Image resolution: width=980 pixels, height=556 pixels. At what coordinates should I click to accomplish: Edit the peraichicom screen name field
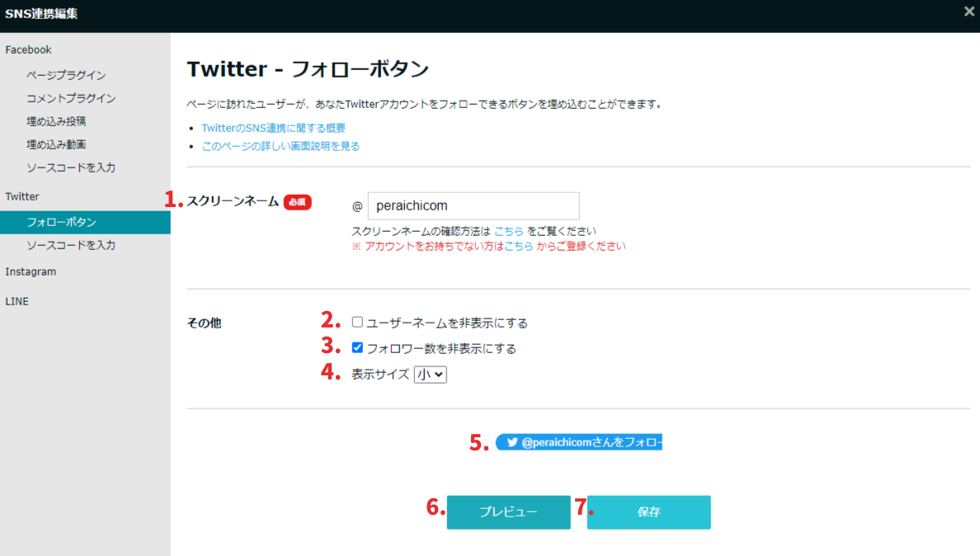[474, 205]
